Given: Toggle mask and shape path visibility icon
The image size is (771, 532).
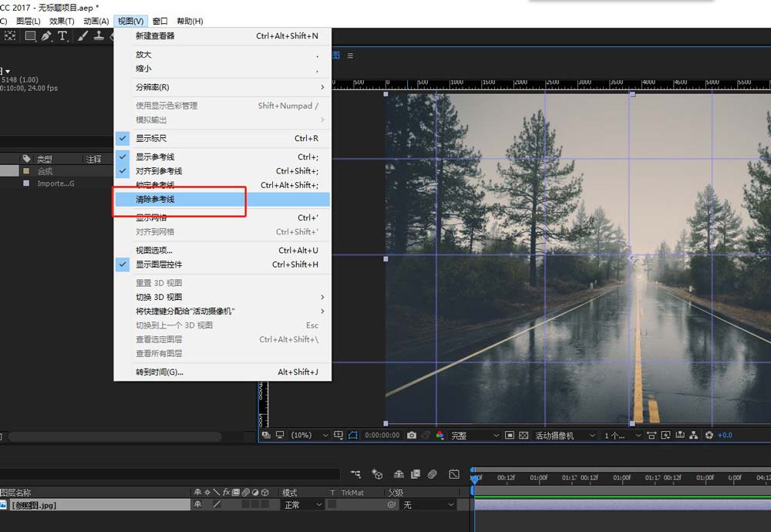Looking at the screenshot, I should tap(352, 435).
